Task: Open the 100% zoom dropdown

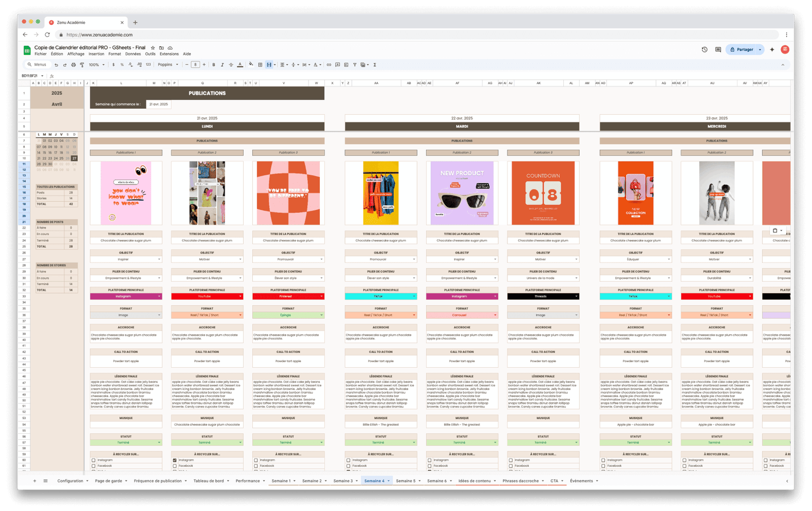Action: coord(96,65)
